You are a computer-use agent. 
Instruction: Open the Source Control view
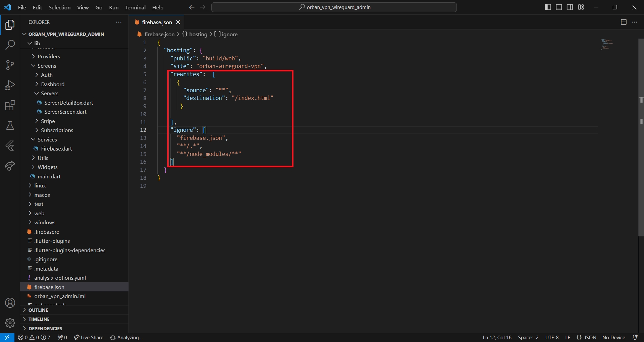[x=10, y=65]
